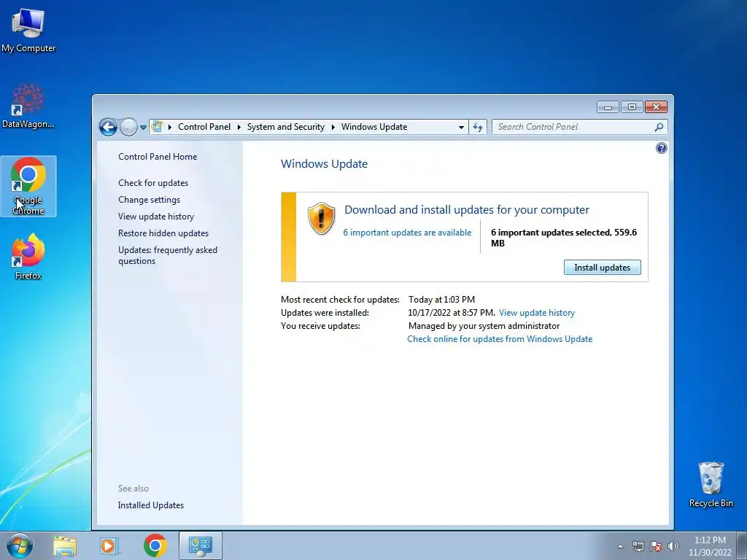Open Windows Explorer from the taskbar
This screenshot has height=560, width=747.
pyautogui.click(x=65, y=546)
